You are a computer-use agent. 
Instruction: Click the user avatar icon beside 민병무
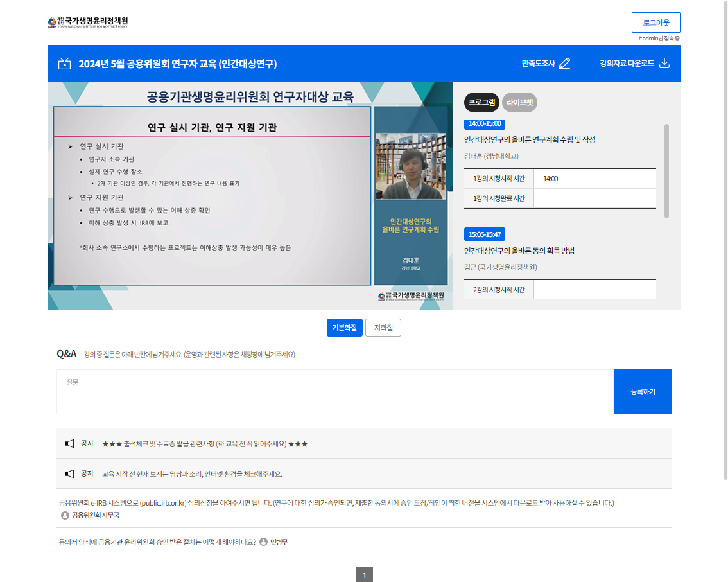(263, 542)
